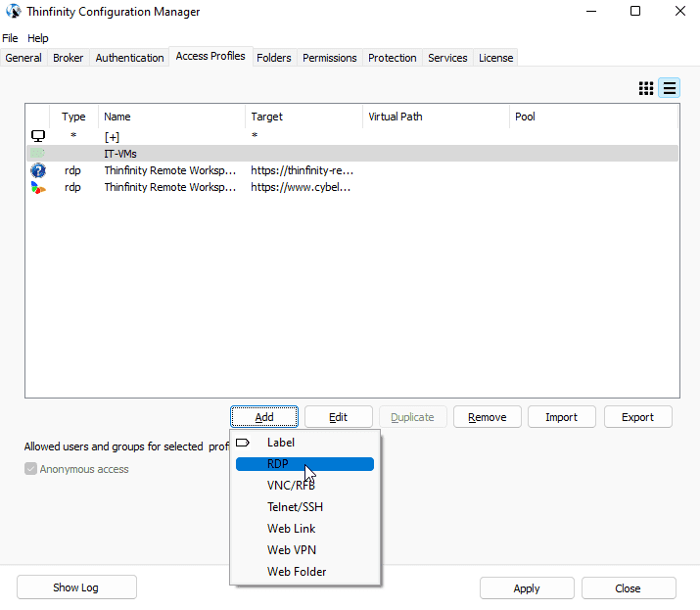
Task: Select the IT-VMs label row
Action: [352, 153]
